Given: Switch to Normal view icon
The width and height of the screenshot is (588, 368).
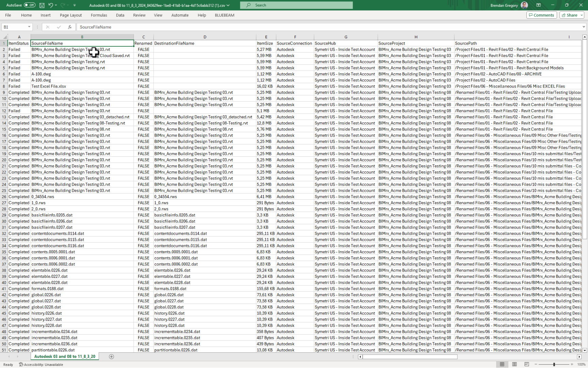Looking at the screenshot, I should (502, 365).
